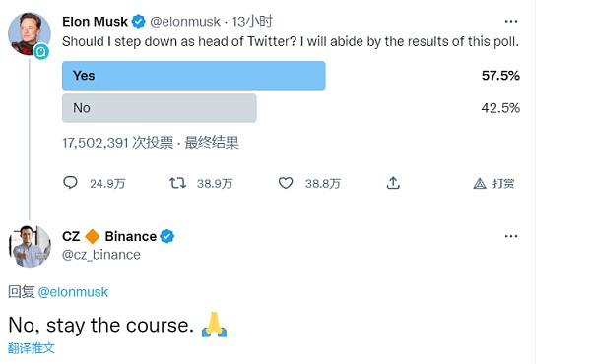591x364 pixels.
Task: Translate the tweet via 翻译推文
Action: 32,348
